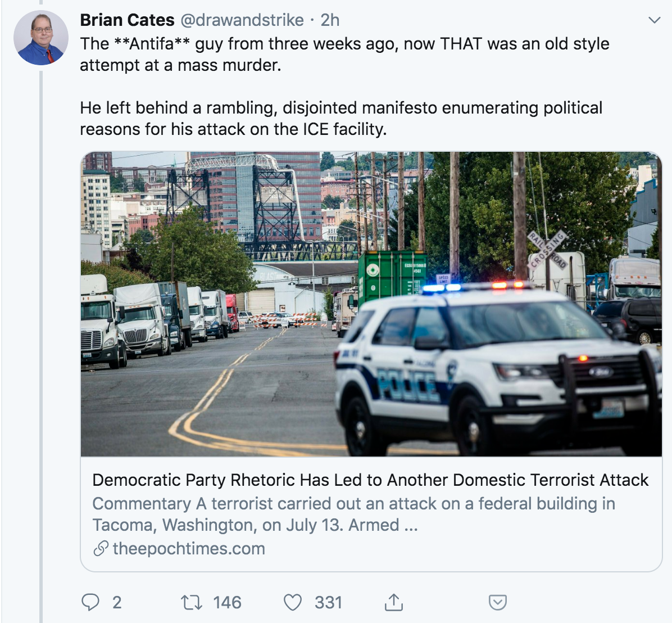Click the reply count of 2

pyautogui.click(x=117, y=602)
